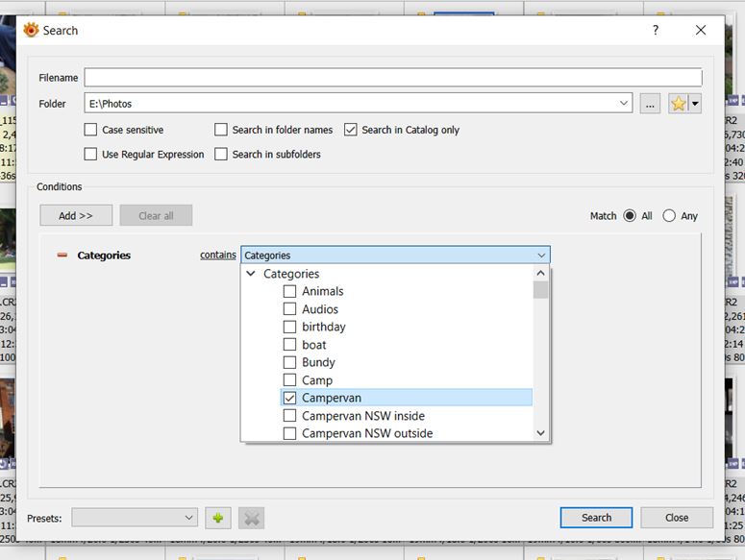The height and width of the screenshot is (560, 745).
Task: Enable Search in subfolders checkbox
Action: [x=220, y=155]
